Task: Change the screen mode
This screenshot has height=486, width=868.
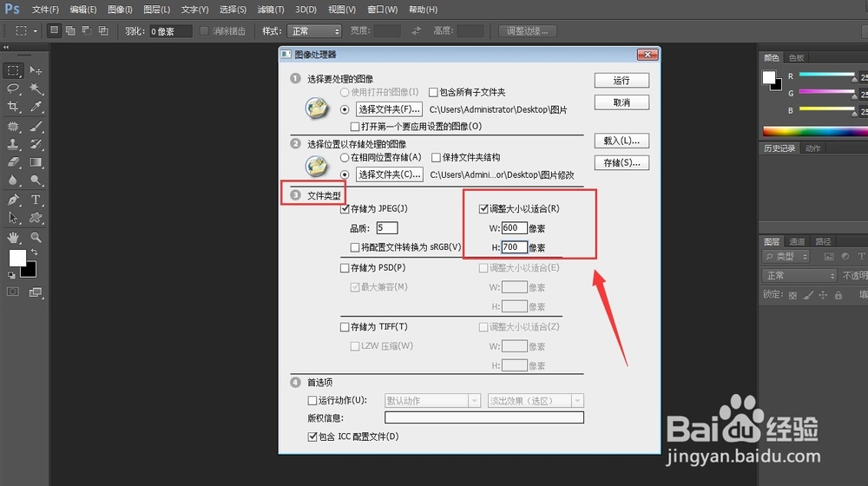Action: 36,292
